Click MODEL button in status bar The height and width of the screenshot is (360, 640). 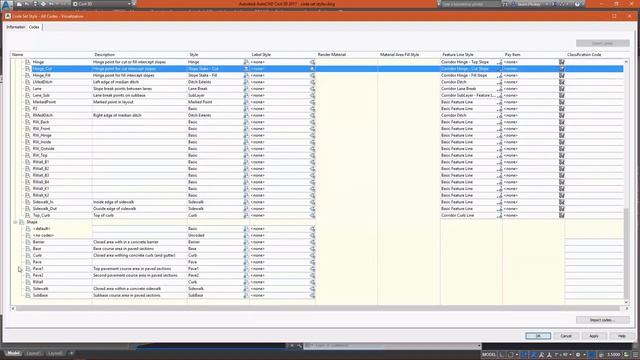489,355
